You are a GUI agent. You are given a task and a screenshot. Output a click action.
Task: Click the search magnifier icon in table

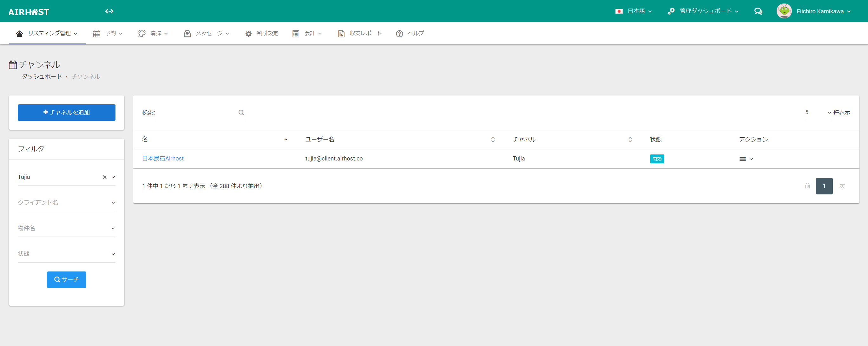coord(241,113)
